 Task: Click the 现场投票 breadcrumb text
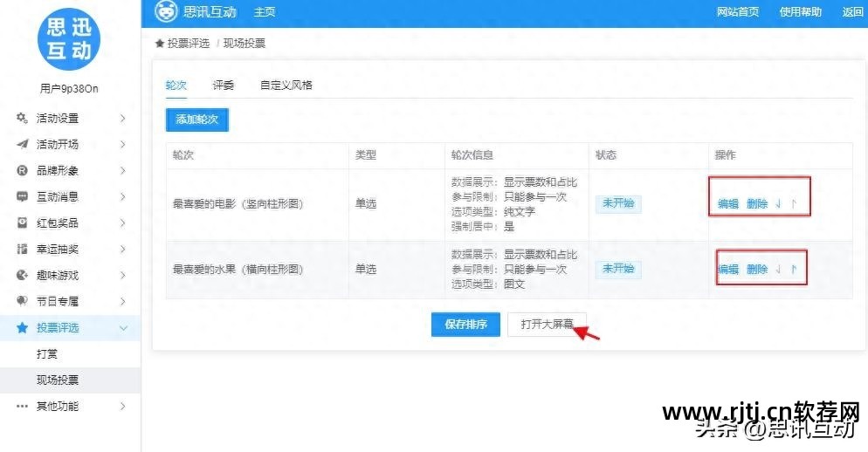point(245,43)
